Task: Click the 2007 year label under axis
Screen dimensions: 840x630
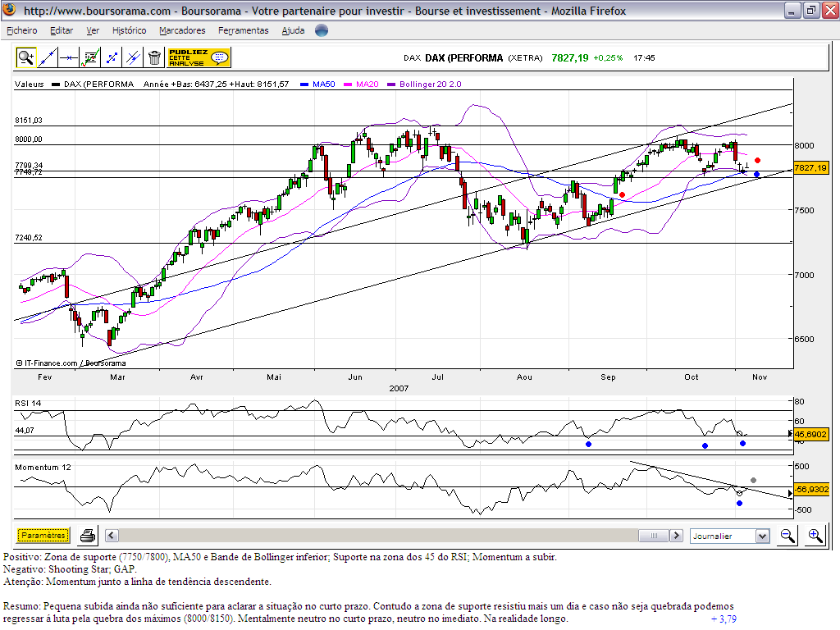Action: tap(399, 388)
